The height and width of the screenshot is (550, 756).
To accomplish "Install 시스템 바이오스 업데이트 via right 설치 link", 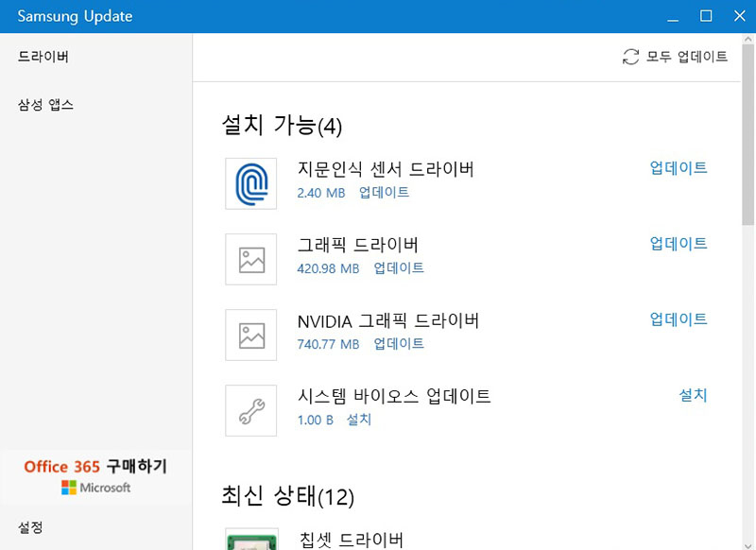I will [693, 395].
